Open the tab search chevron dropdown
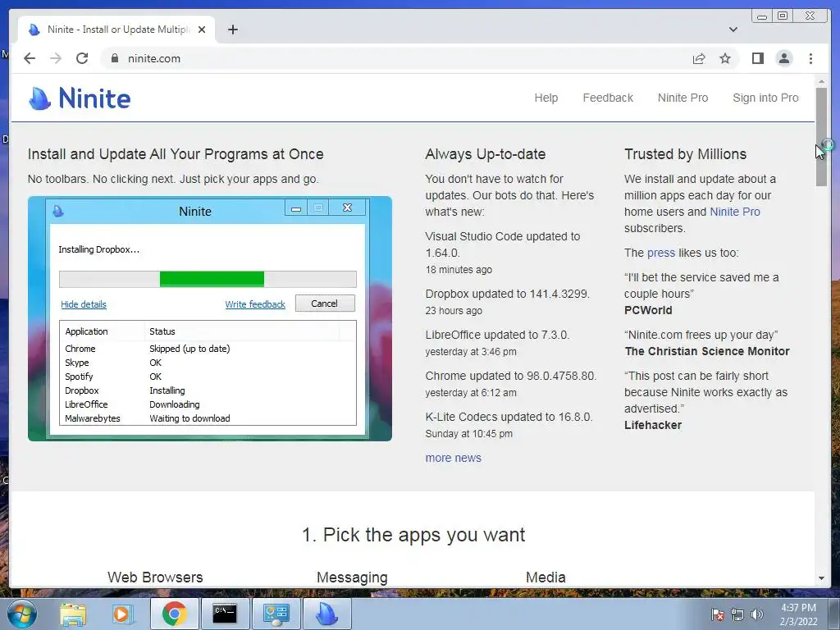Viewport: 840px width, 630px height. 733,30
